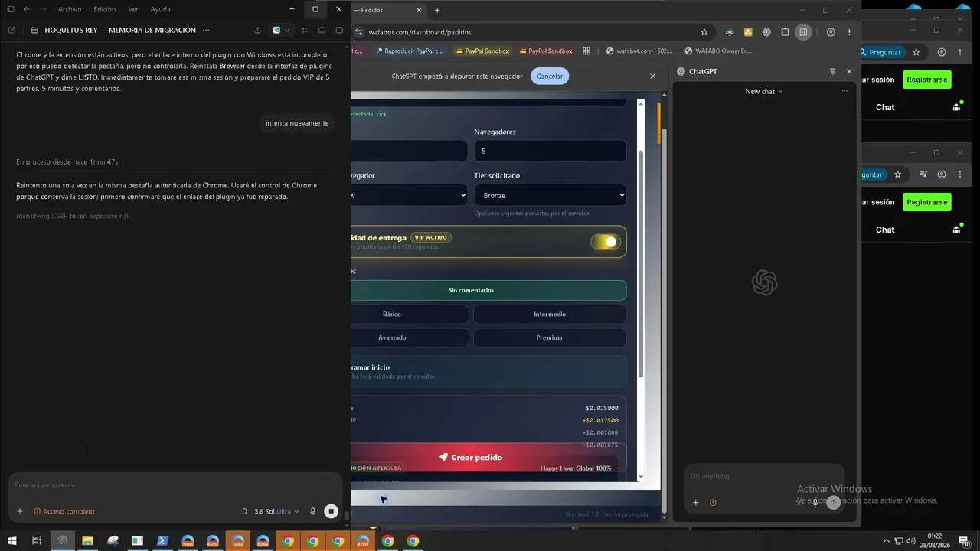Click the share/export icon in the chat header
Image resolution: width=980 pixels, height=551 pixels.
coord(257,31)
